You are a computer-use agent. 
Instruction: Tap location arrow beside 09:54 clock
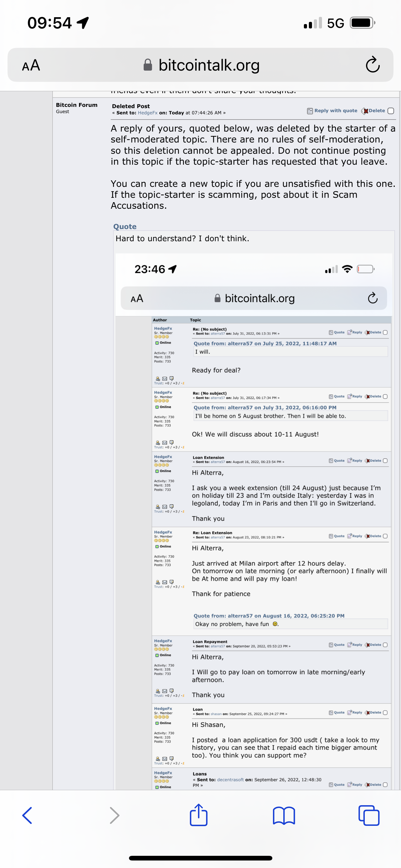point(83,23)
